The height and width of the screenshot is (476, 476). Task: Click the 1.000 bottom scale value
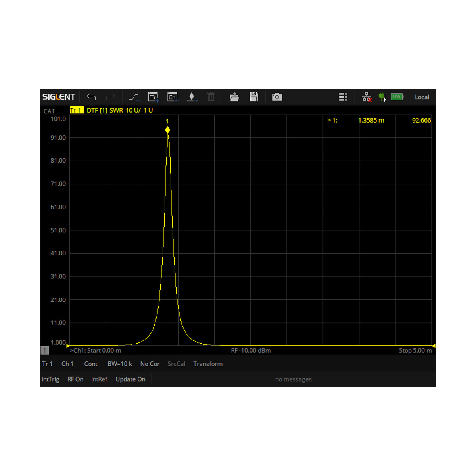[x=58, y=342]
